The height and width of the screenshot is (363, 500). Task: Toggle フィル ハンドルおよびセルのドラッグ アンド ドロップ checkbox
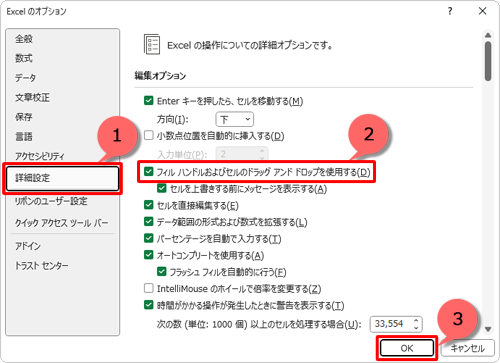coord(149,172)
